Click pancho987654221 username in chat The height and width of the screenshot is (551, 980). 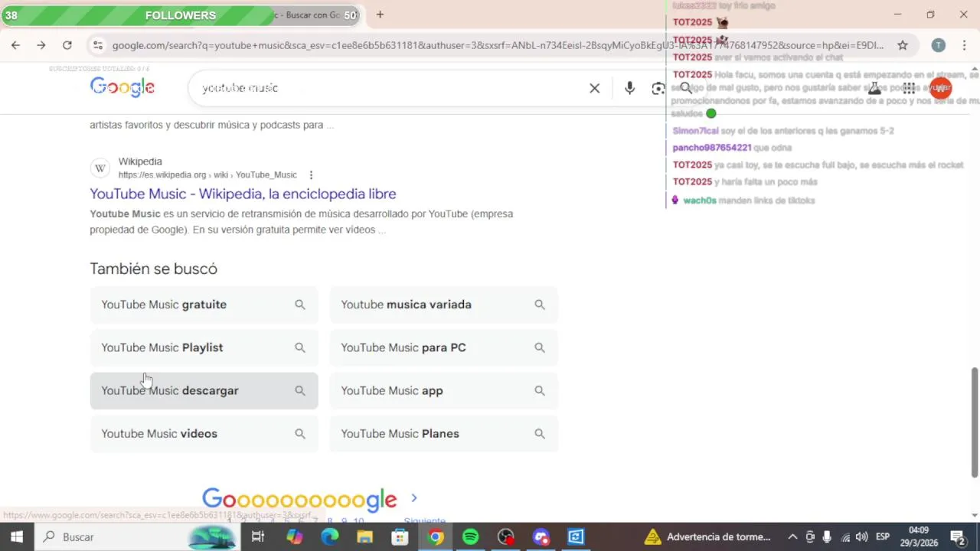[x=712, y=148]
